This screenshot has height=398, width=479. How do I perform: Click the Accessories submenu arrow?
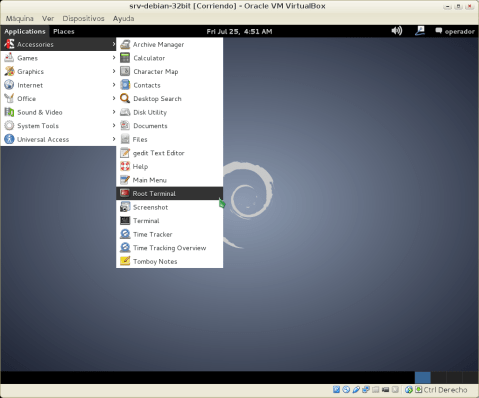[x=114, y=44]
